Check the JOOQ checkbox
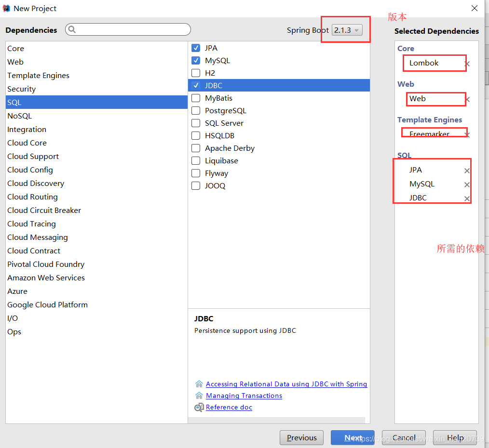This screenshot has width=489, height=448. pos(196,185)
